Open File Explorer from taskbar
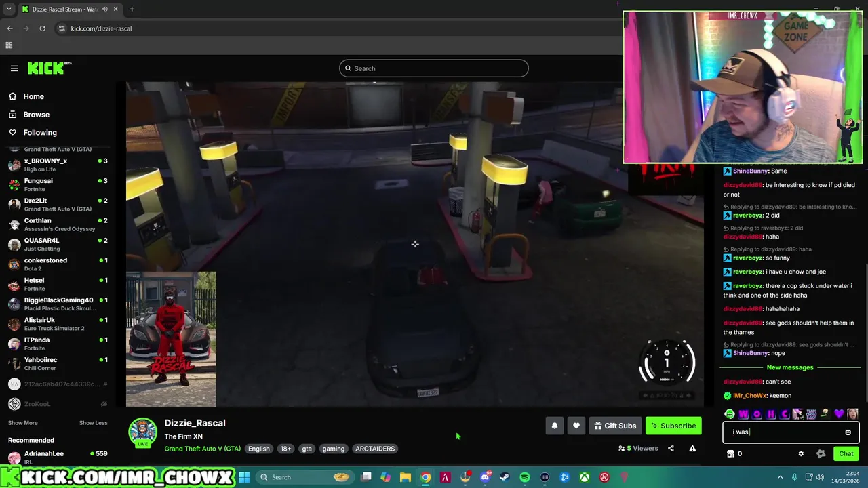 point(406,477)
